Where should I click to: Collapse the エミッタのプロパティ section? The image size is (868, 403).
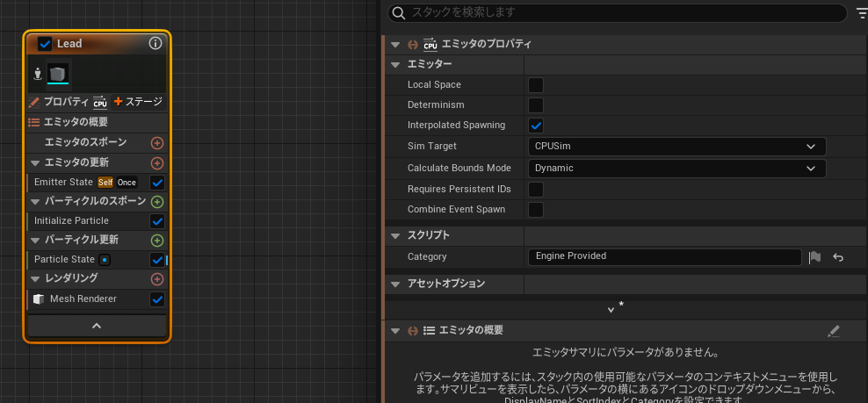[x=395, y=45]
